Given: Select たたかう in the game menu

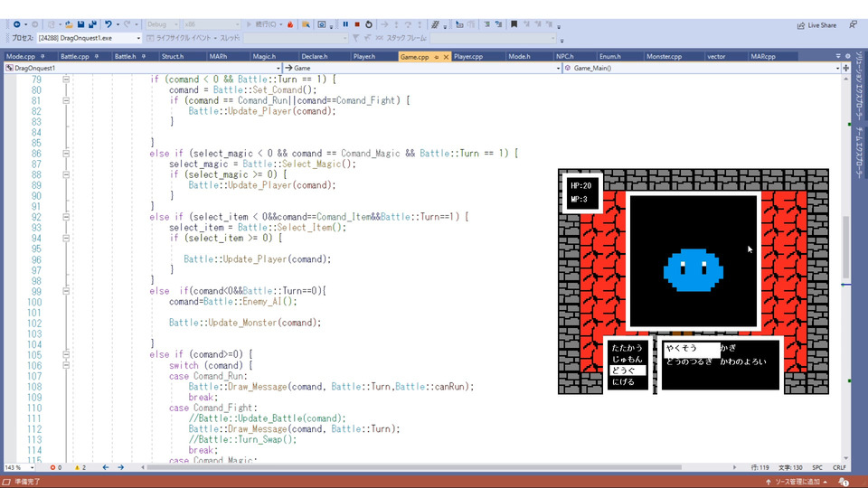Looking at the screenshot, I should click(627, 348).
